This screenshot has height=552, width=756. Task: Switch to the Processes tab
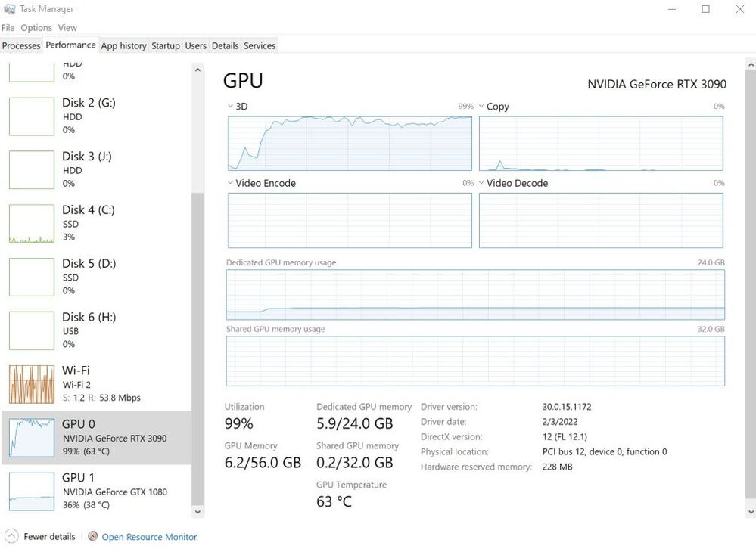21,45
